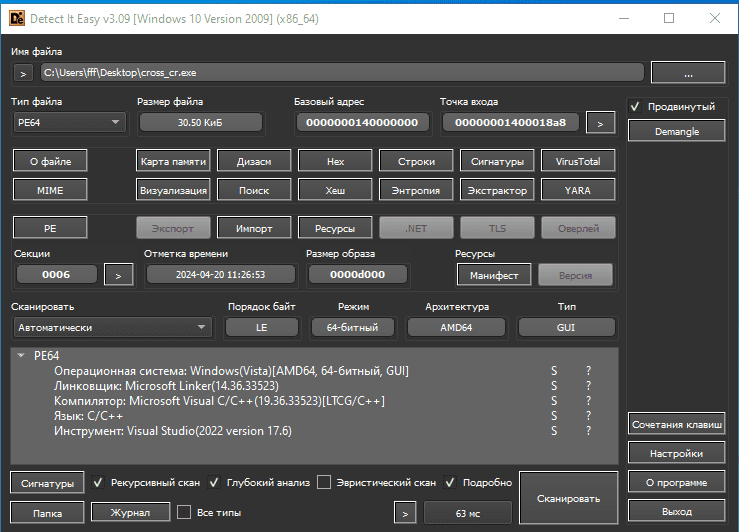Open the Автоматически scan mode dropdown
The width and height of the screenshot is (739, 532).
click(x=111, y=327)
